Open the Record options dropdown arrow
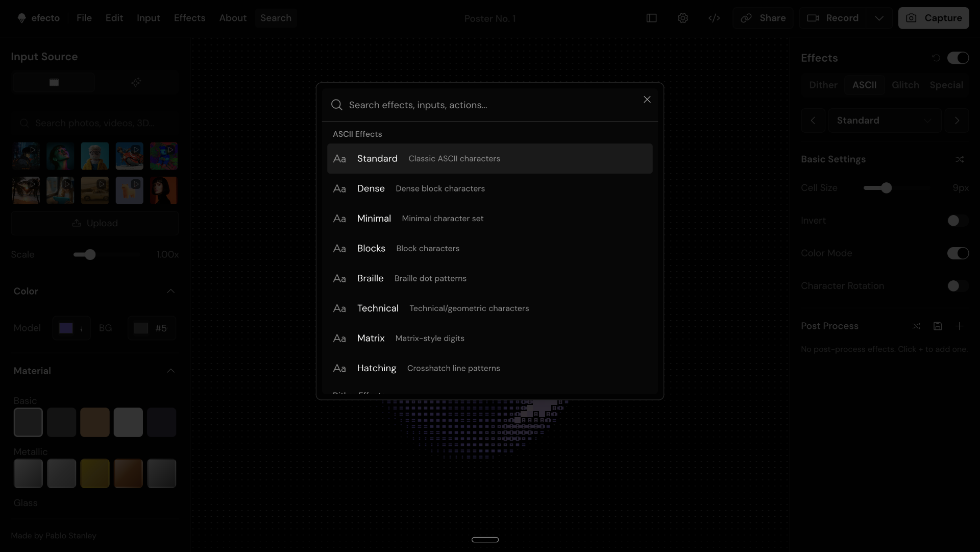The image size is (980, 552). pos(879,18)
